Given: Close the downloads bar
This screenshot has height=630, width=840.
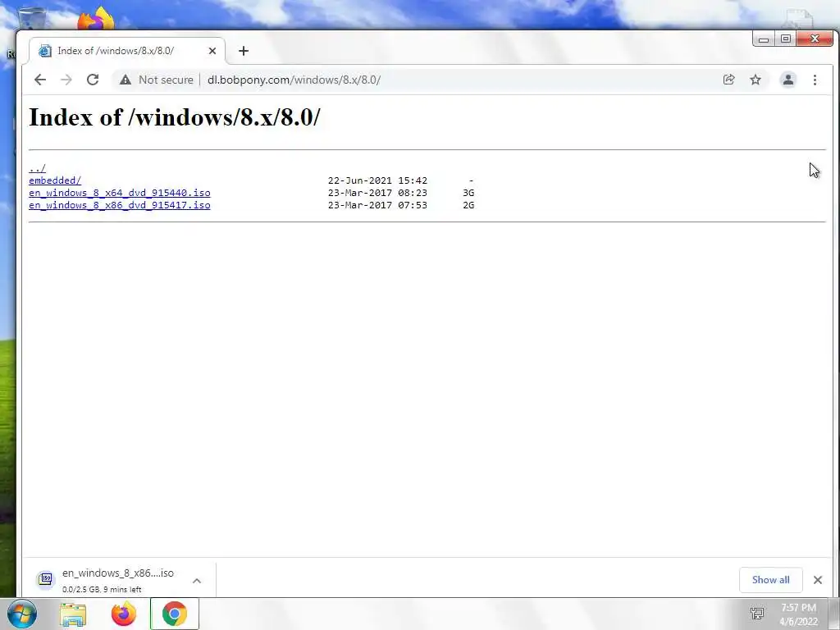Looking at the screenshot, I should [818, 580].
